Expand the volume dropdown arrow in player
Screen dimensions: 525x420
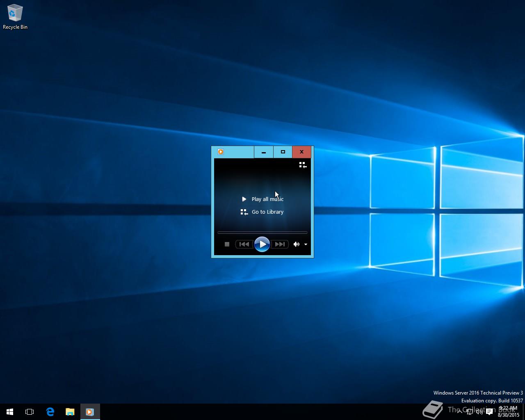click(x=306, y=244)
